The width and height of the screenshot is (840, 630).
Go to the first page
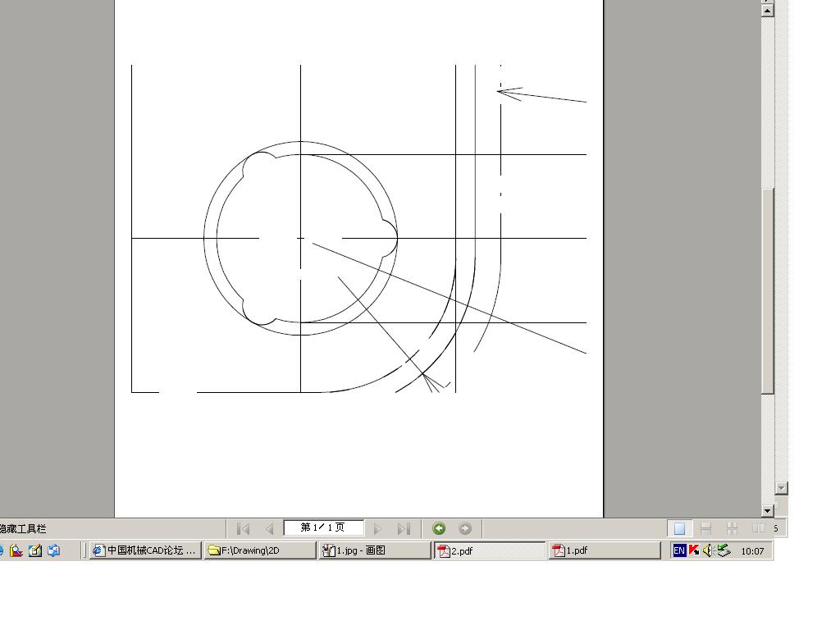tap(243, 529)
